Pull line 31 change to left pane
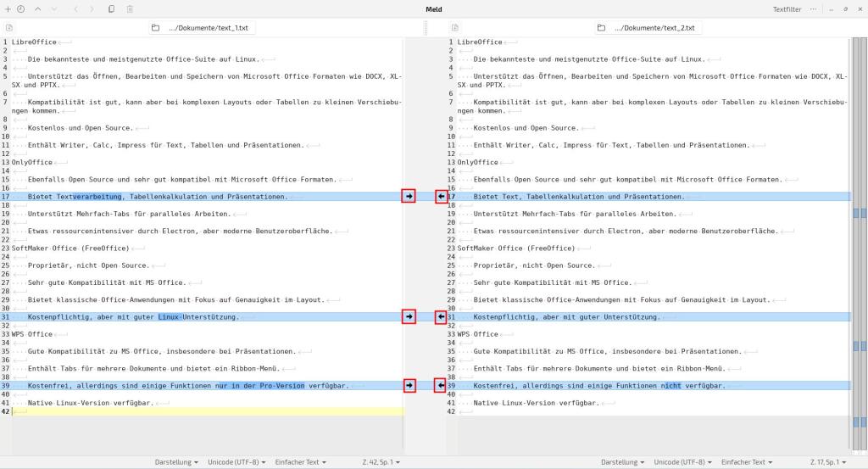 tap(441, 316)
